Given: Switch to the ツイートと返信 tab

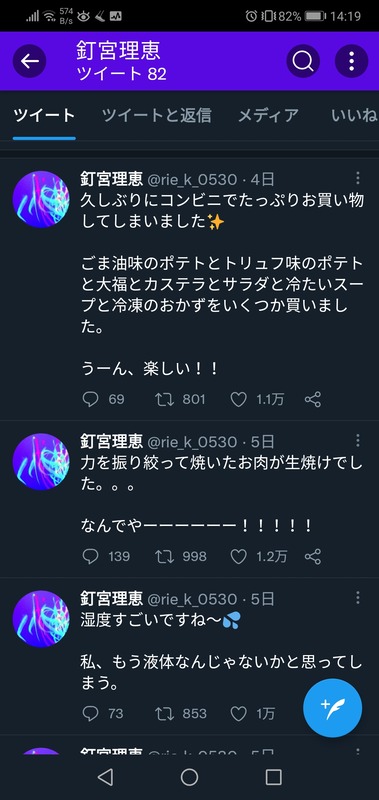Looking at the screenshot, I should (157, 115).
